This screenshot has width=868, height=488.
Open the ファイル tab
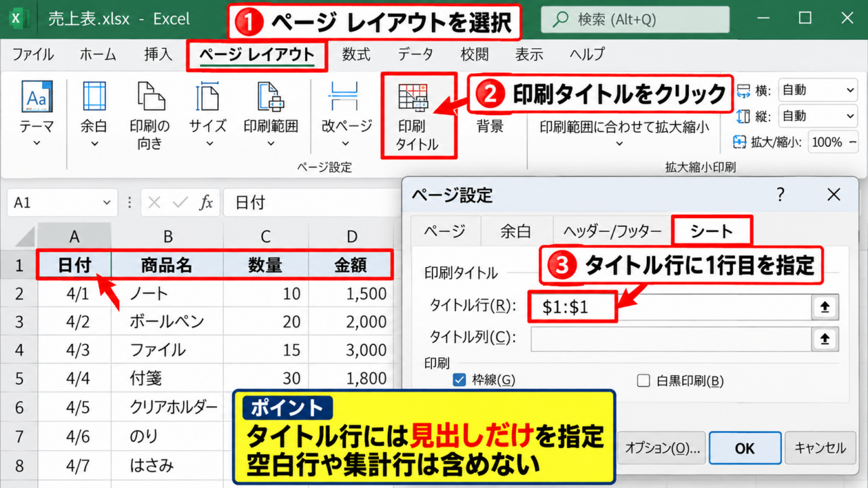33,55
